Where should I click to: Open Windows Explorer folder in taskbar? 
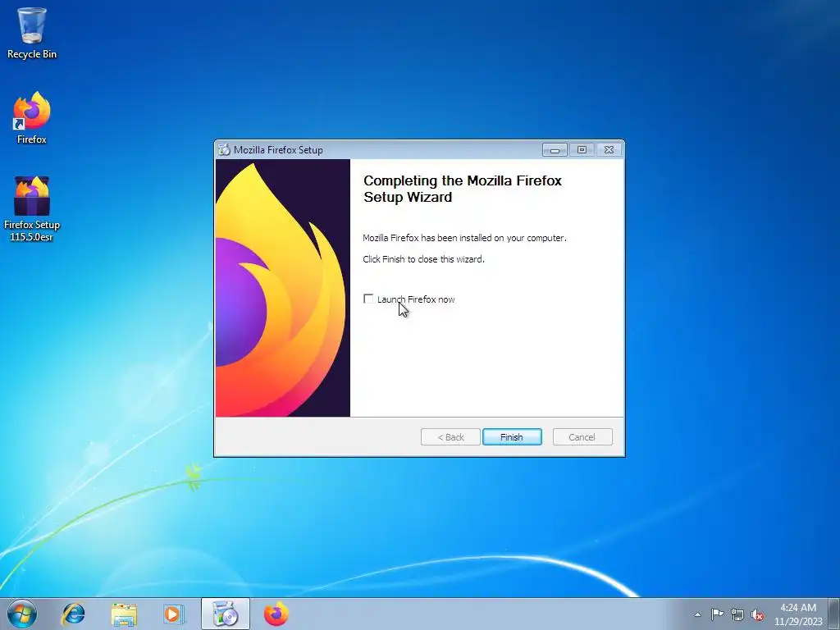point(124,614)
